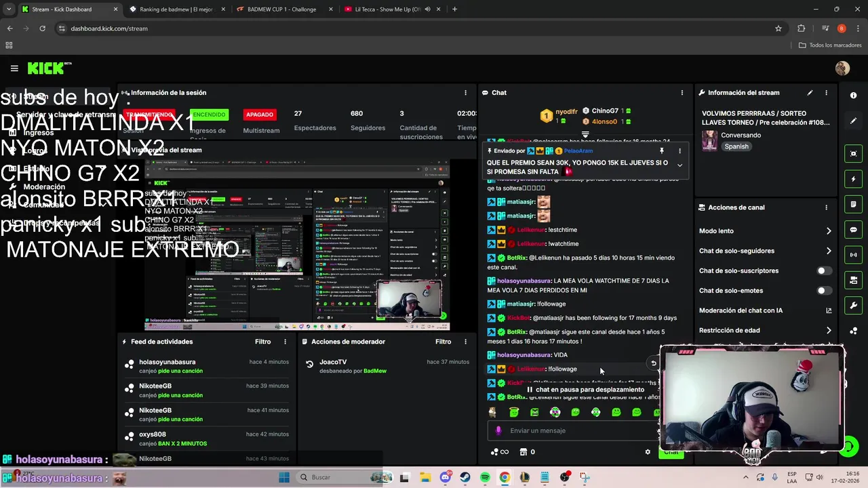Open chat settings gear icon
The image size is (868, 488).
coord(648,452)
